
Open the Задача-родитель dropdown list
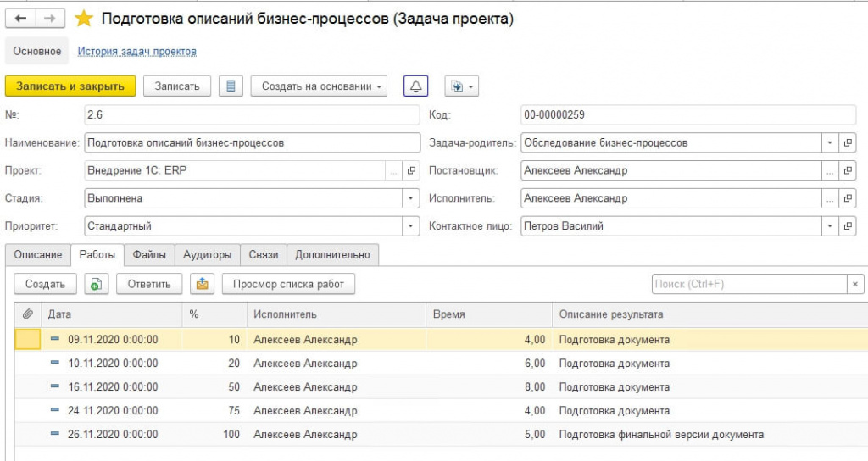coord(830,142)
